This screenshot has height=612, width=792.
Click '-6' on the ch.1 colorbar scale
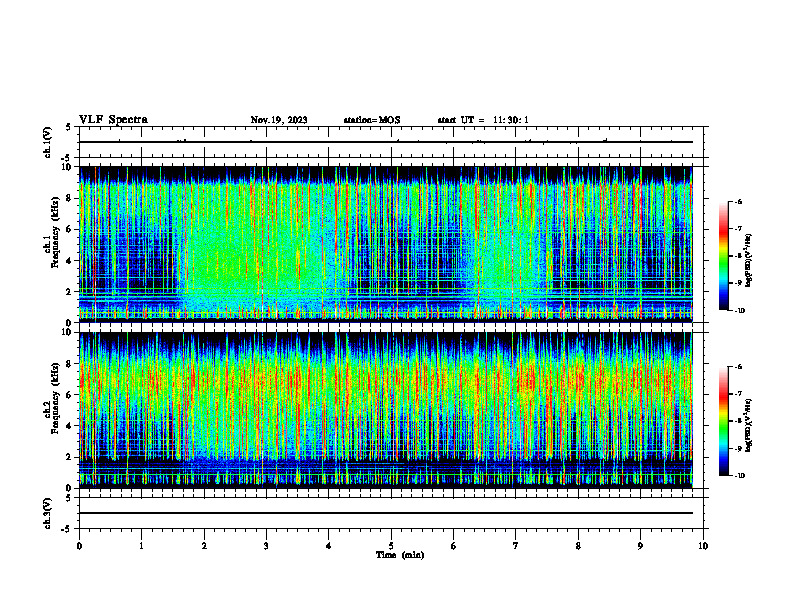click(x=738, y=201)
